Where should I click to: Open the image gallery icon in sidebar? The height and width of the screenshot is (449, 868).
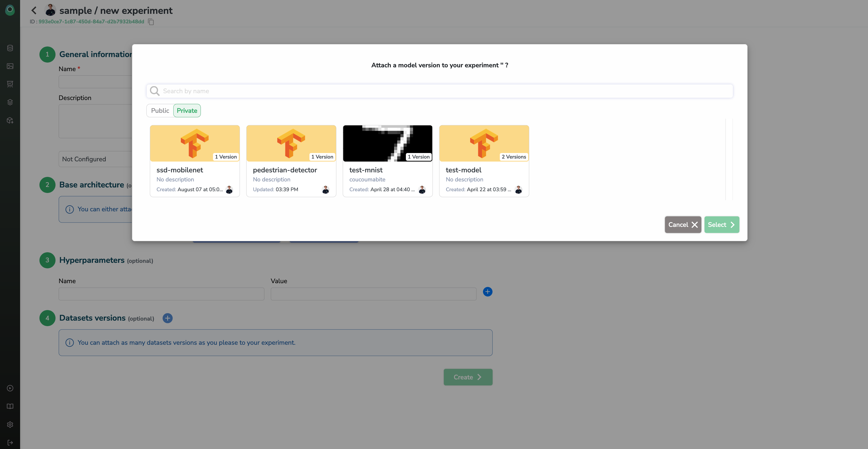(10, 66)
